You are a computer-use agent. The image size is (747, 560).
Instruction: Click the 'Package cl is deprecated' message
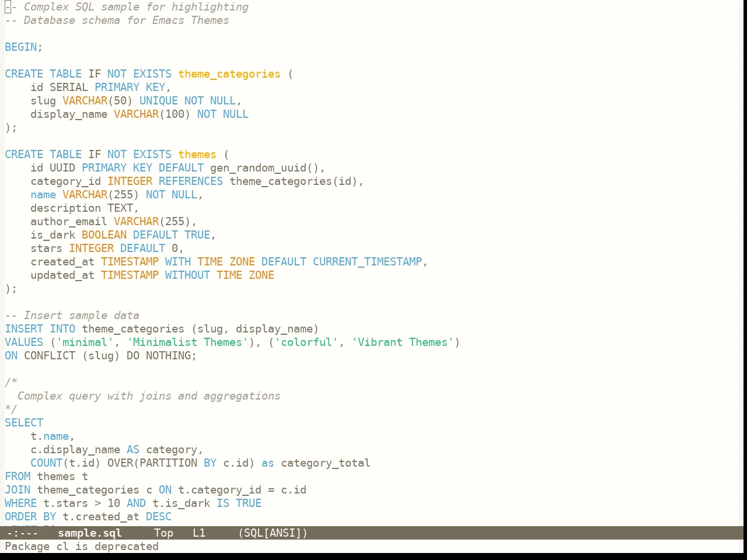pyautogui.click(x=82, y=547)
